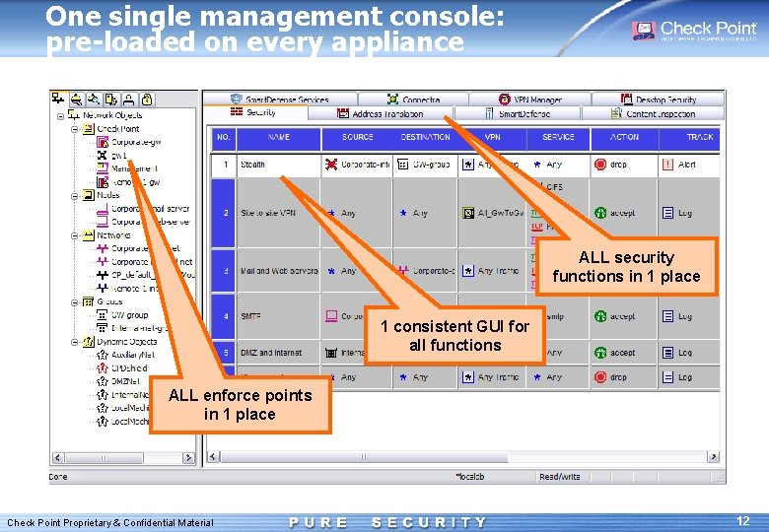Select the InternalNet dynamic object icon

(102, 394)
